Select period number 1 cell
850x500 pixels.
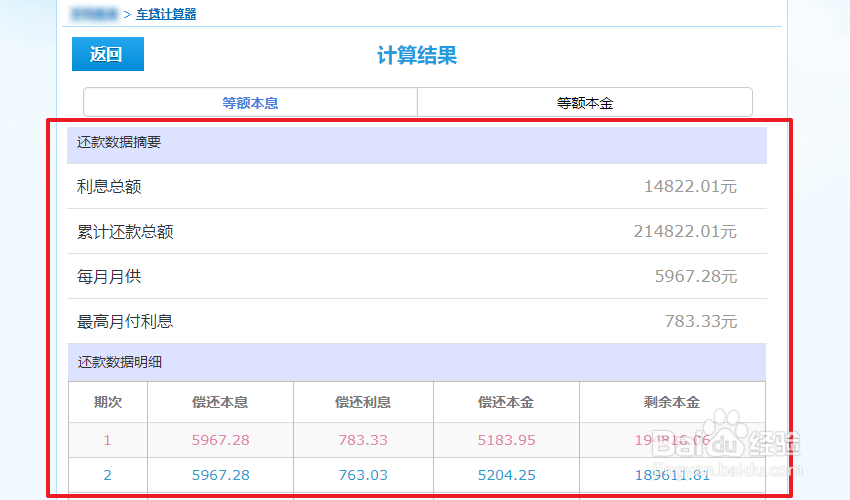[108, 440]
